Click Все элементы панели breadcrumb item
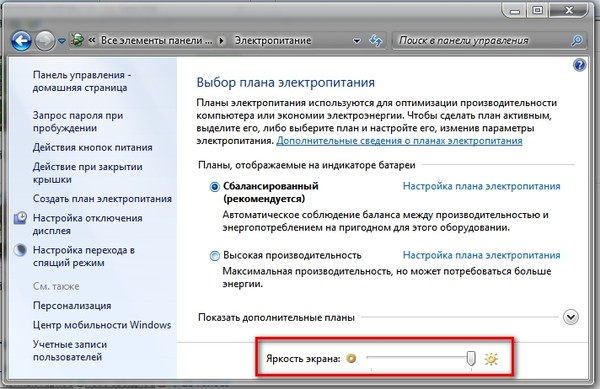600x389 pixels. click(x=156, y=40)
